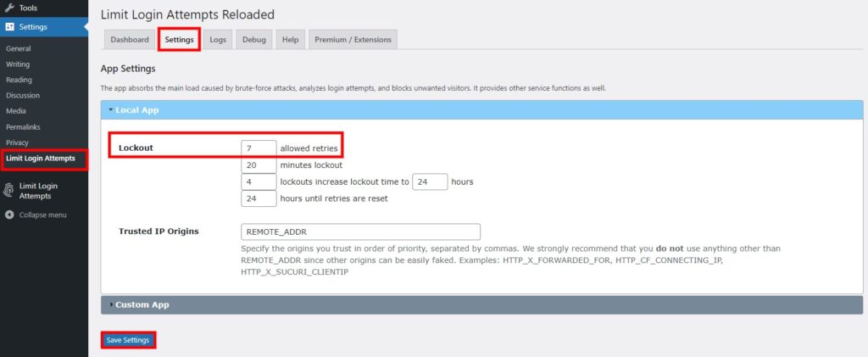
Task: Open the Logs tab
Action: pos(218,40)
